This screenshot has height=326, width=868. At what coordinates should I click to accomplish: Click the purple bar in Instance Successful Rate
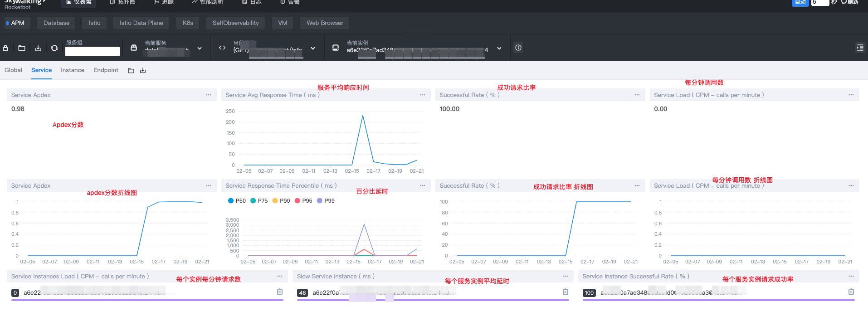click(x=719, y=300)
